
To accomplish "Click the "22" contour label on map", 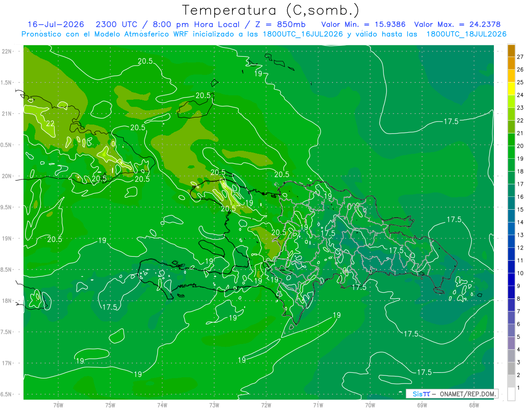I will click(51, 123).
